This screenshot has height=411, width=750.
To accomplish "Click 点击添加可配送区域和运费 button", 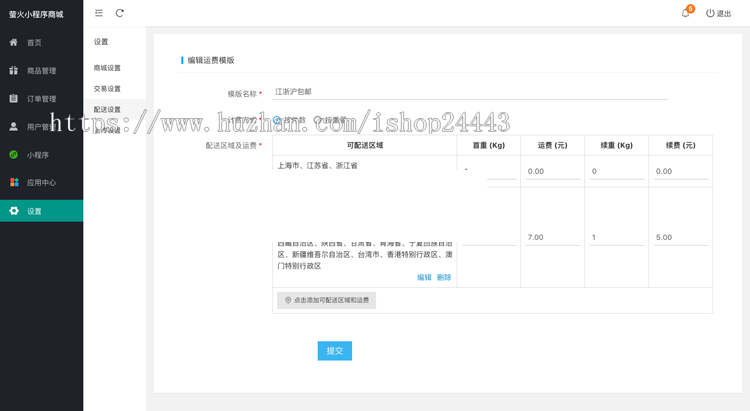I will click(x=326, y=300).
